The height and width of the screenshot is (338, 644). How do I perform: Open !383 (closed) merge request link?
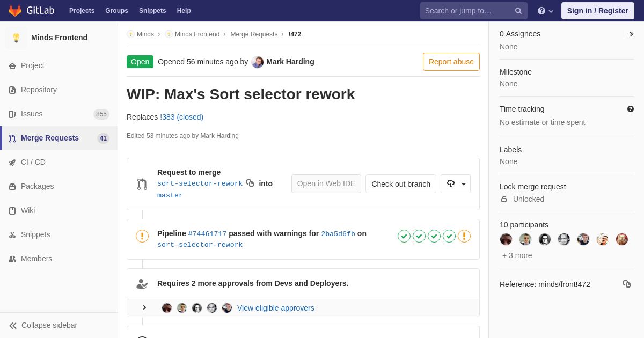point(181,117)
